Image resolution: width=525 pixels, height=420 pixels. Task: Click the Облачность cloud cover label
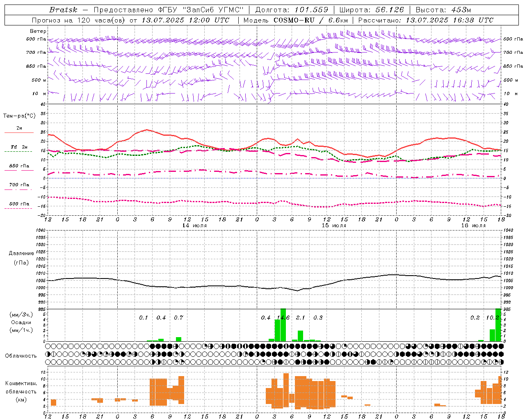coord(21,356)
